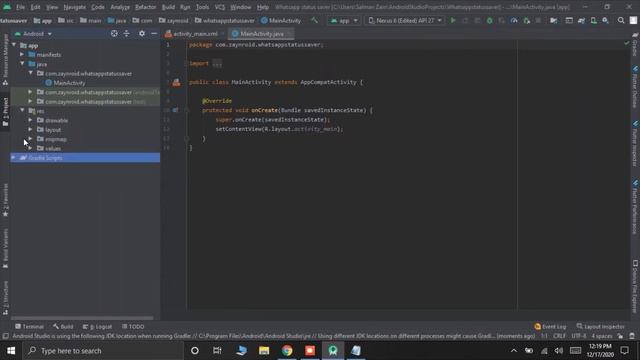This screenshot has width=640, height=360.
Task: Run the app with the green play icon
Action: (x=453, y=20)
